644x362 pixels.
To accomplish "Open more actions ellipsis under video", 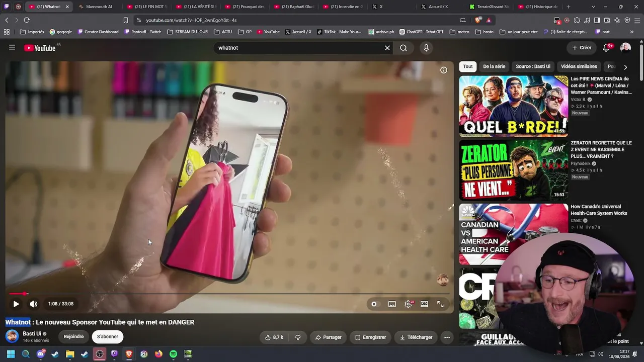I will click(x=447, y=337).
